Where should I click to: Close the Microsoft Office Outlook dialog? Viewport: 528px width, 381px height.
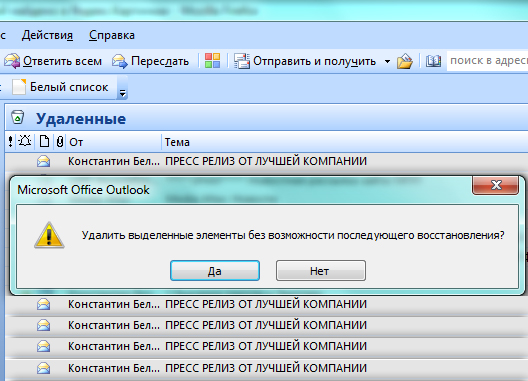tap(495, 185)
